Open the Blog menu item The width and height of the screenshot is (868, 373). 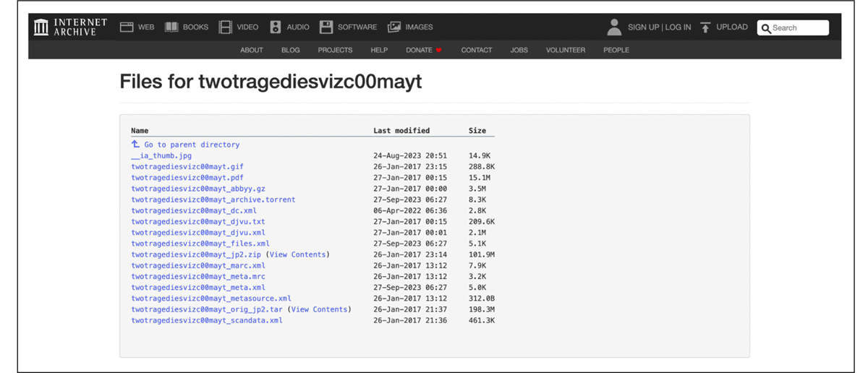click(290, 50)
